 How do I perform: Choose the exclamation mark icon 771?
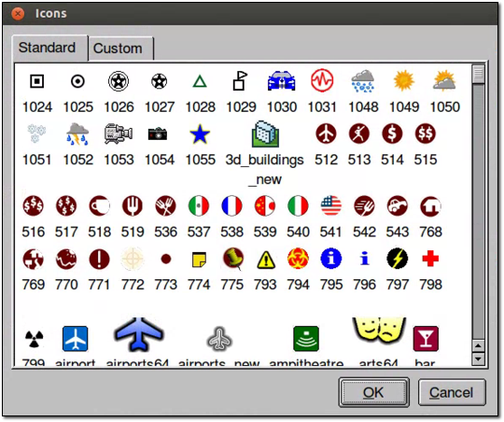point(99,260)
